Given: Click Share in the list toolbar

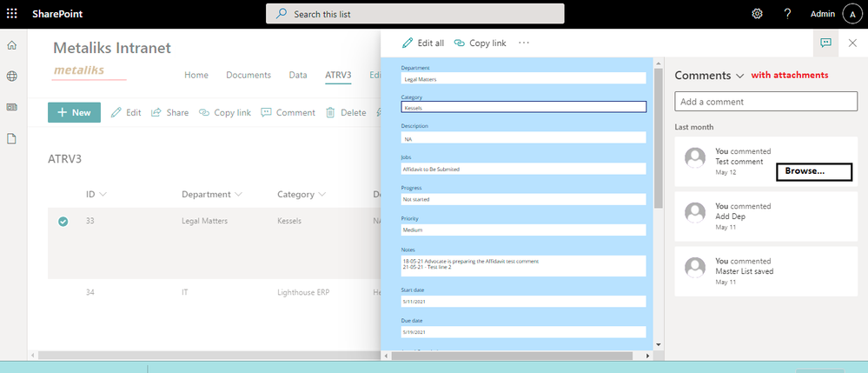Looking at the screenshot, I should [x=170, y=112].
